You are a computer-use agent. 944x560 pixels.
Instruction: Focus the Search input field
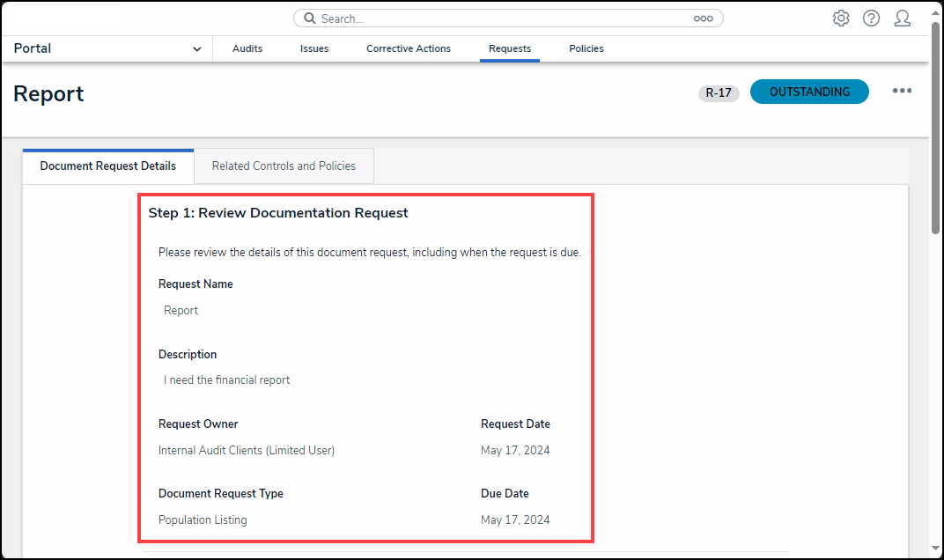point(502,18)
